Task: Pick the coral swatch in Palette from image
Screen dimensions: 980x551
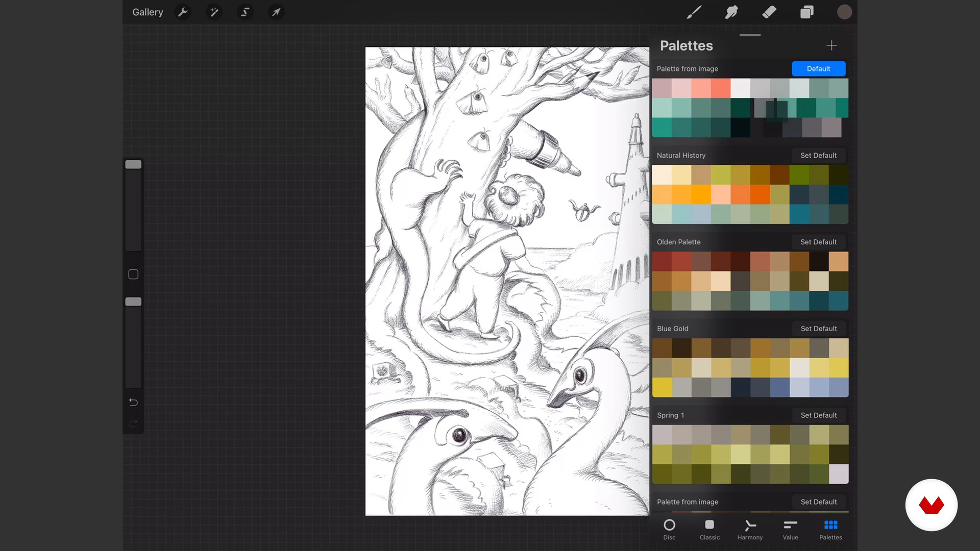Action: click(x=721, y=88)
